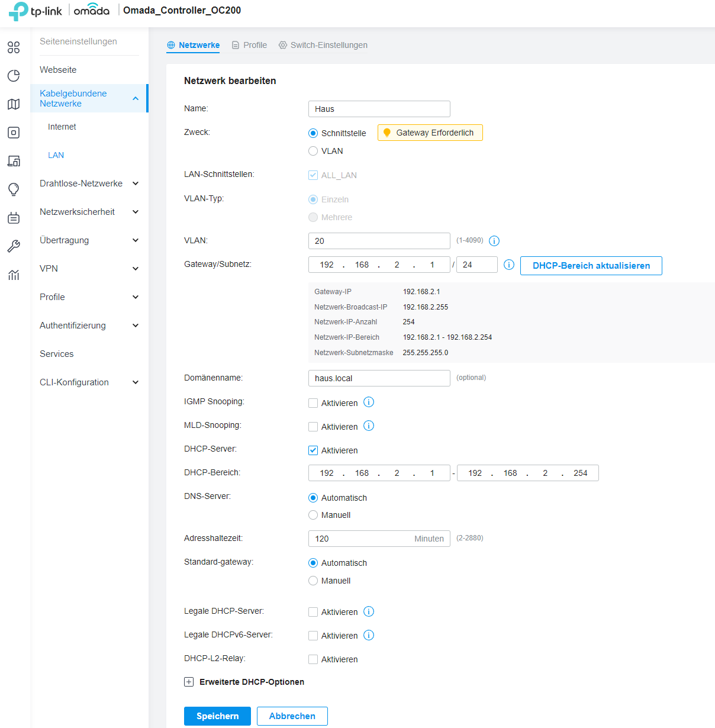This screenshot has height=728, width=715.
Task: Expand the VPN menu
Action: coord(136,269)
